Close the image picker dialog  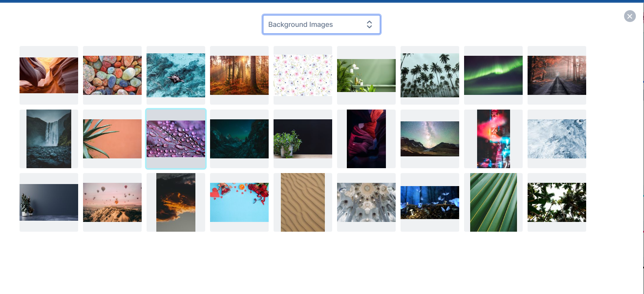click(x=630, y=16)
